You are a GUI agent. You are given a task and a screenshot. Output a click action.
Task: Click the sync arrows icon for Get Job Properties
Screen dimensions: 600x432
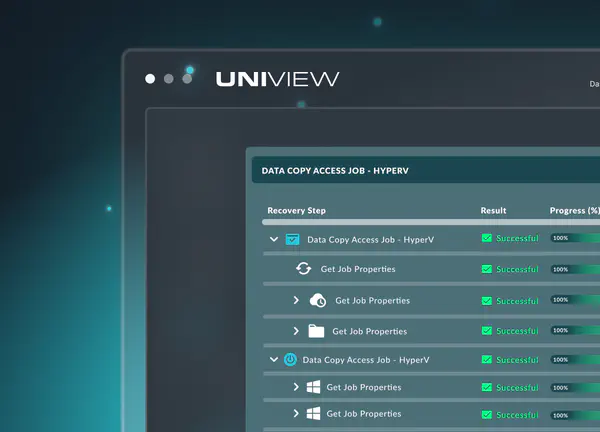click(303, 269)
